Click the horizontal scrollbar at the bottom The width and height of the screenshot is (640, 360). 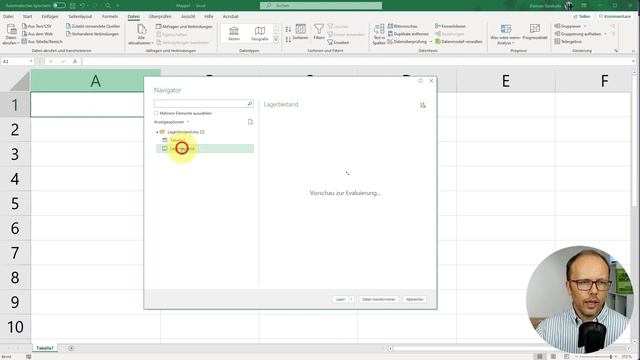(509, 349)
